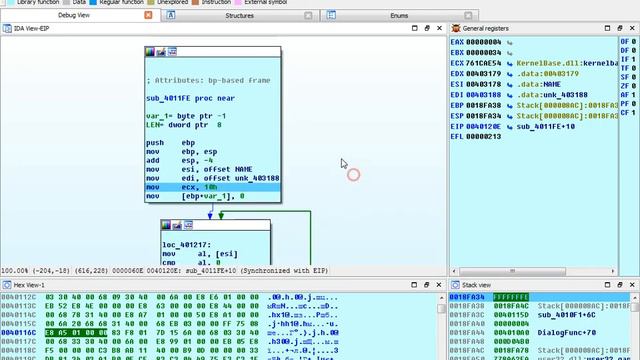640x360 pixels.
Task: Follow the EIP register jump arrow
Action: coord(510,127)
